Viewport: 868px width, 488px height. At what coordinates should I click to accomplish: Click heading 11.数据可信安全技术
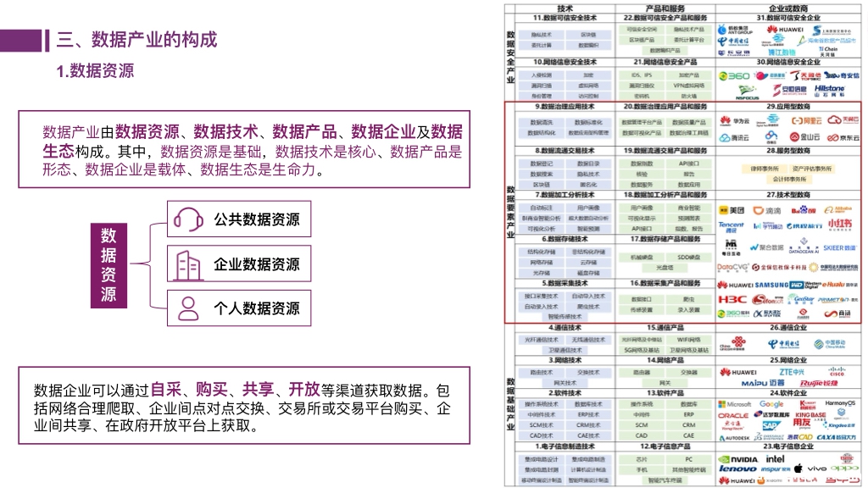pos(565,18)
